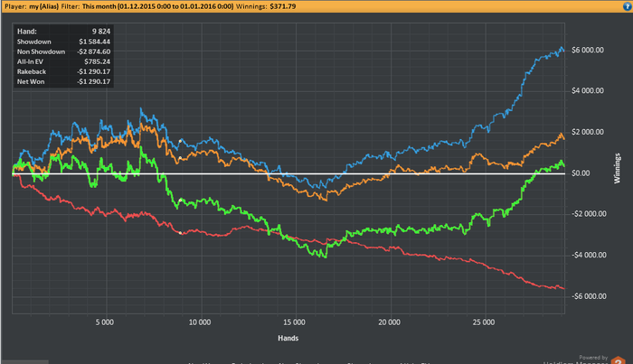Click the highlighted point on red Non Showdown line

pyautogui.click(x=181, y=233)
